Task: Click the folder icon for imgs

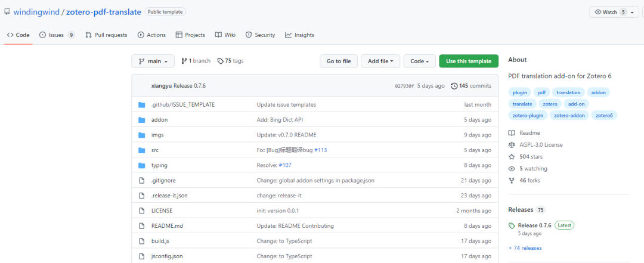Action: pos(142,135)
